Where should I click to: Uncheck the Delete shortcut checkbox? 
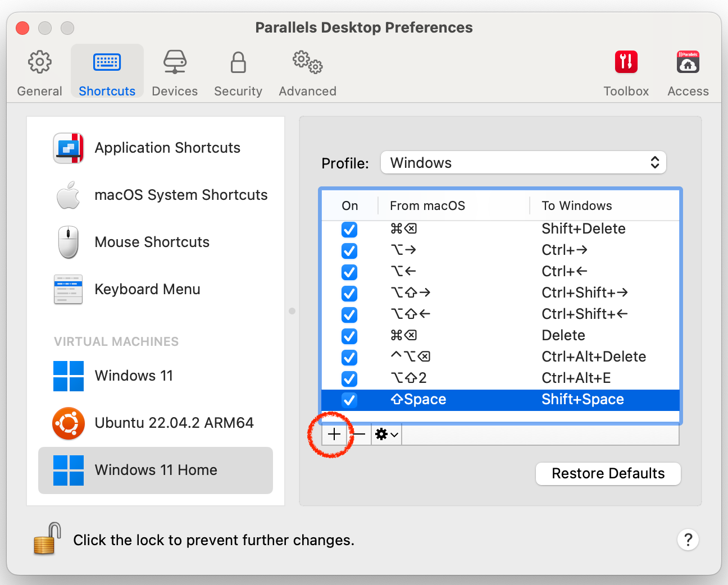tap(349, 336)
